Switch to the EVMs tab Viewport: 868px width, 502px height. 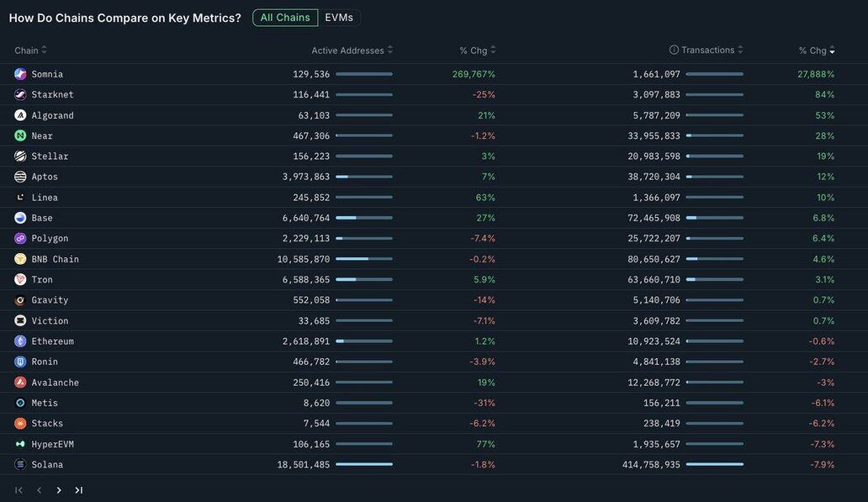[x=339, y=18]
